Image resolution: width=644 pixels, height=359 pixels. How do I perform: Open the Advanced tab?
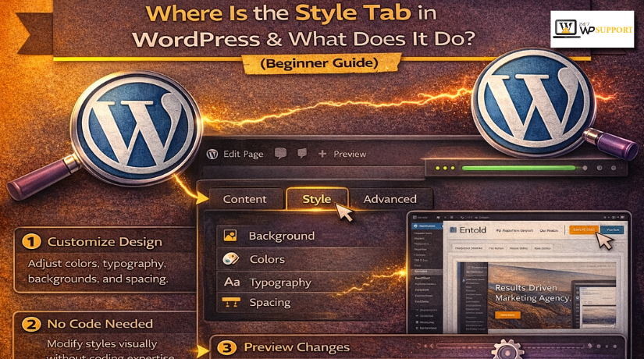[390, 199]
